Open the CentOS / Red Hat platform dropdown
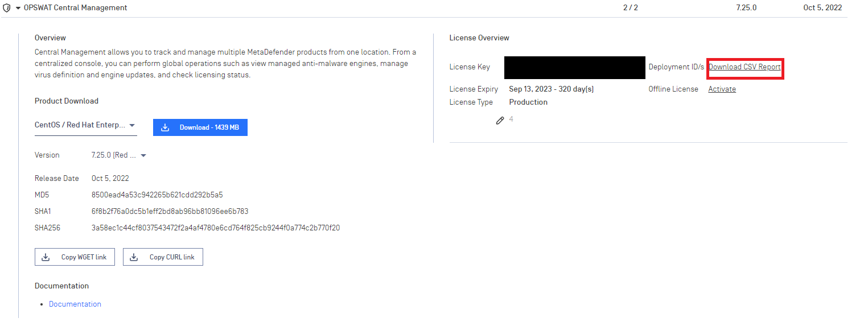 [85, 125]
